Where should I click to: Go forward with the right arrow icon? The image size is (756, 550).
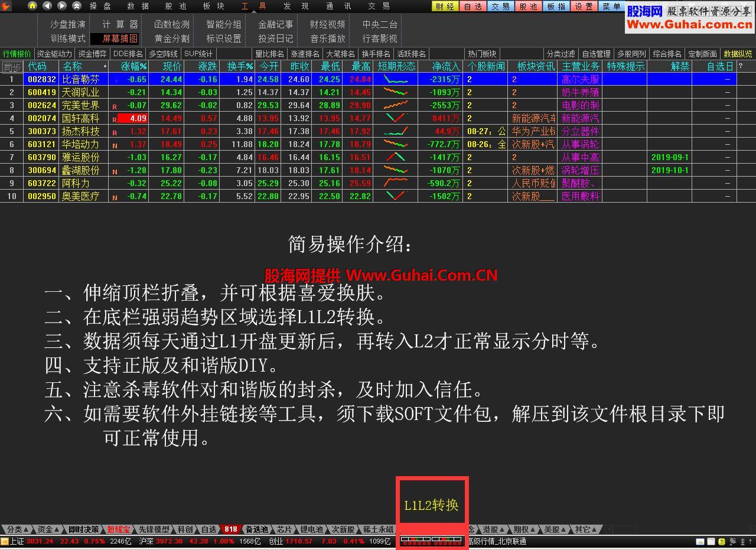point(62,6)
